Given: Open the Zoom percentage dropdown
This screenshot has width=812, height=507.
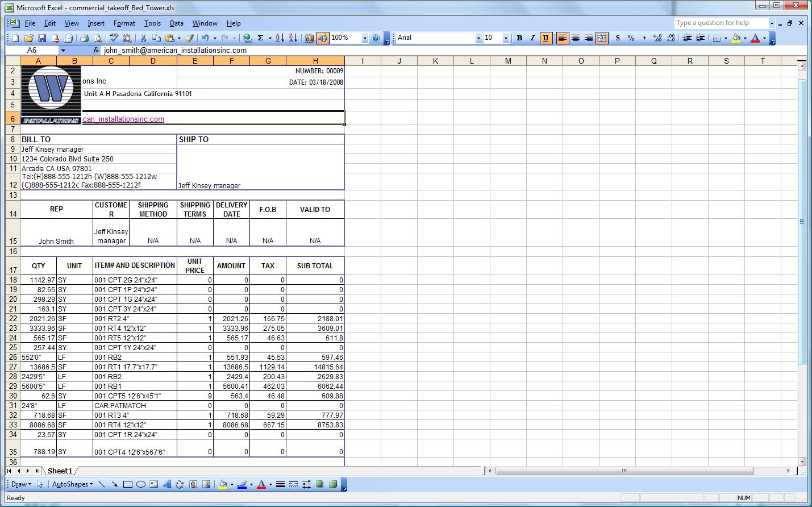Looking at the screenshot, I should tap(365, 38).
